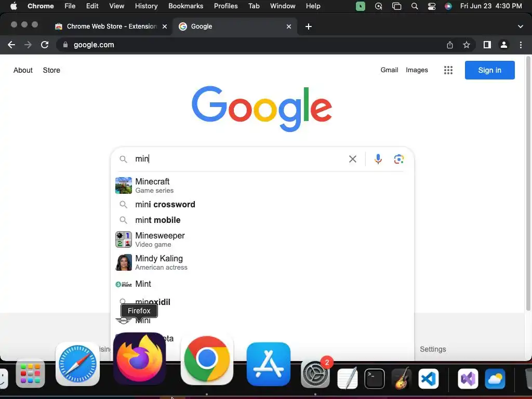Open Spotlight search in the menu bar
This screenshot has width=532, height=399.
415,6
